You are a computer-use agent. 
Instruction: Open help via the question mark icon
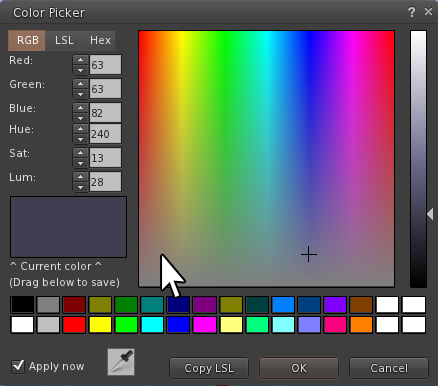point(412,12)
